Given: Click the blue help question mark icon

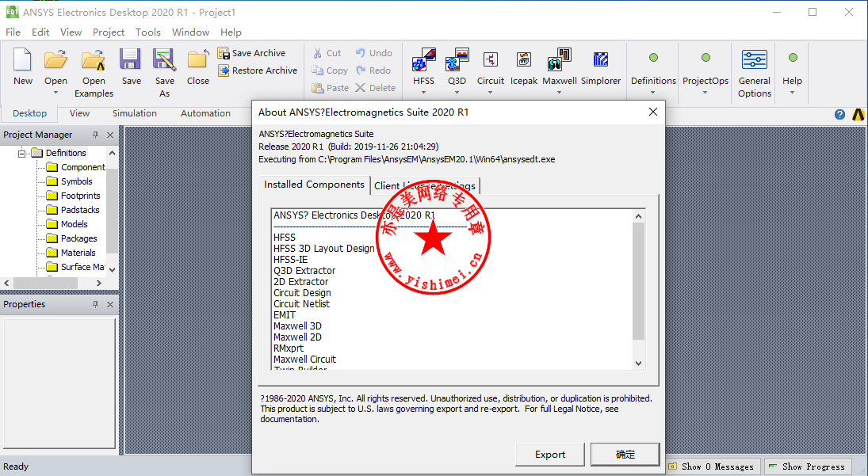Looking at the screenshot, I should click(839, 114).
